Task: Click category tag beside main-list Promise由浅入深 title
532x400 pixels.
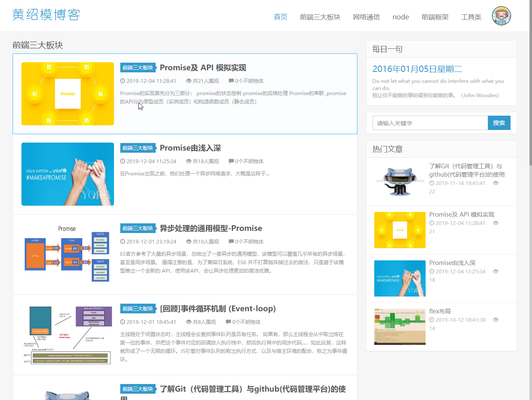Action: pyautogui.click(x=138, y=148)
